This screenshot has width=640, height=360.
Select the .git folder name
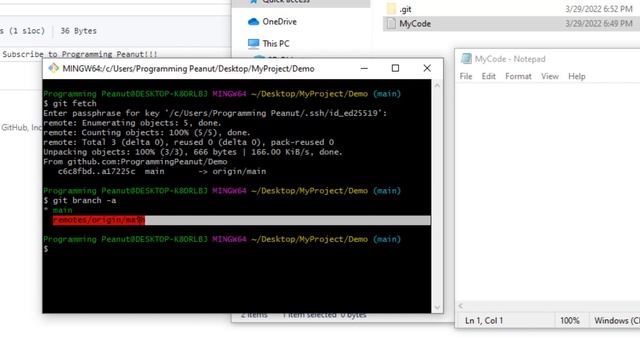pos(405,9)
